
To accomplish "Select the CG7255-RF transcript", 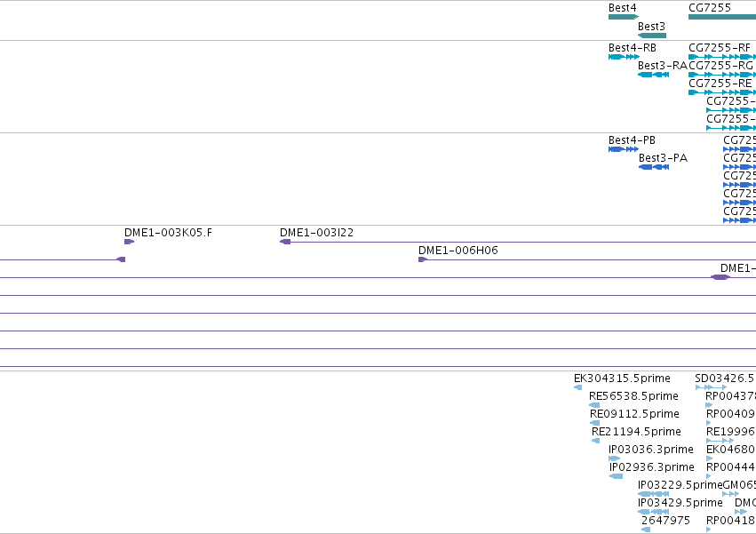I will click(x=722, y=57).
